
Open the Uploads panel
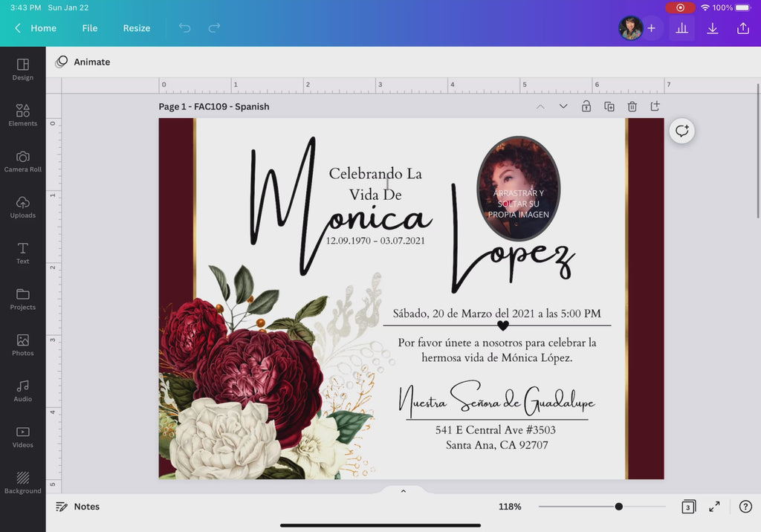23,207
